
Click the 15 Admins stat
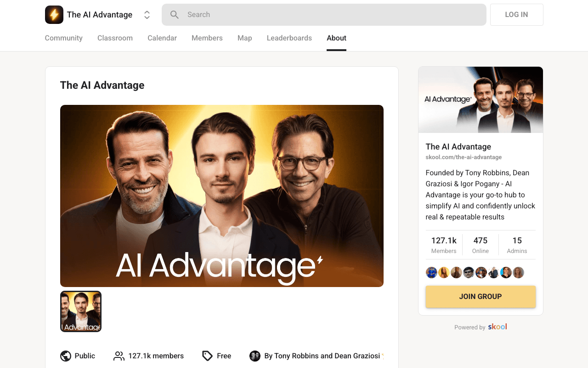(517, 245)
